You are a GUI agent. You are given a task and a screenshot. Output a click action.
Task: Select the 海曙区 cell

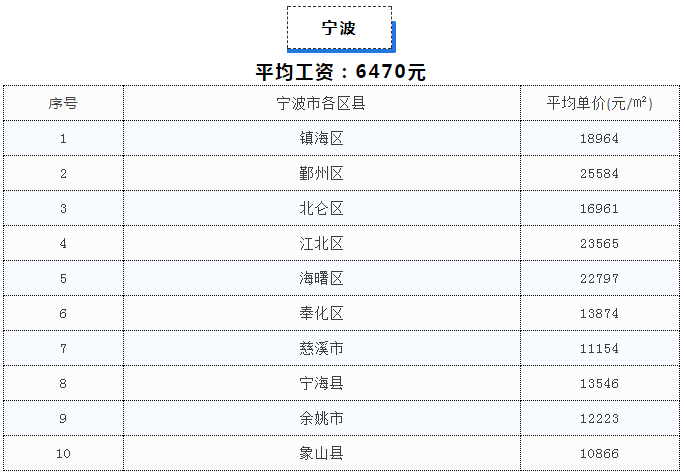(321, 278)
